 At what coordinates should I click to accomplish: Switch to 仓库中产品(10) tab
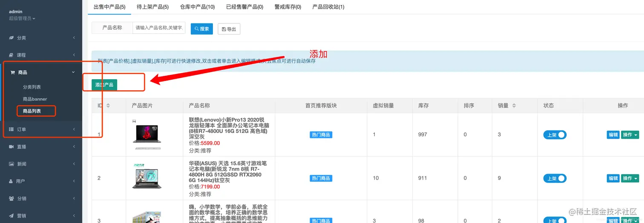click(197, 7)
